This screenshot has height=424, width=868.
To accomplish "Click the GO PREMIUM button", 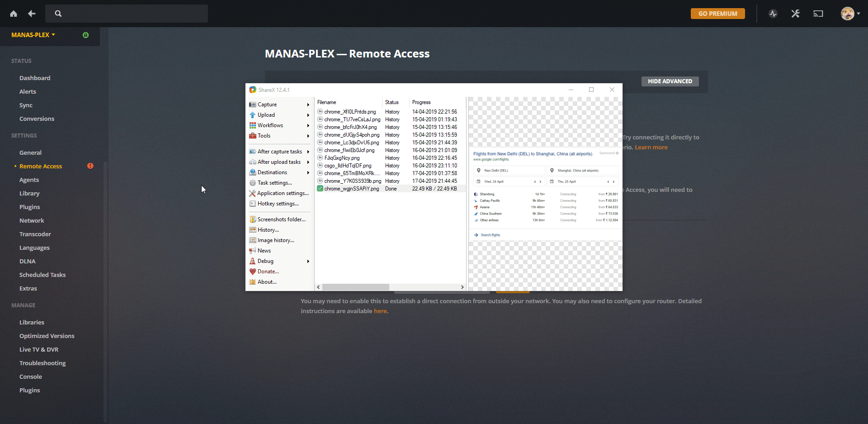I will coord(717,14).
